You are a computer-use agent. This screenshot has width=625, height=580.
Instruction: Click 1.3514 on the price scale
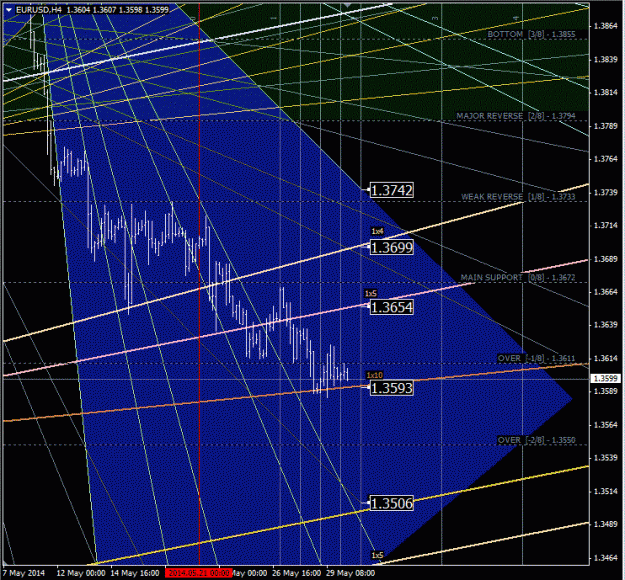[x=605, y=491]
